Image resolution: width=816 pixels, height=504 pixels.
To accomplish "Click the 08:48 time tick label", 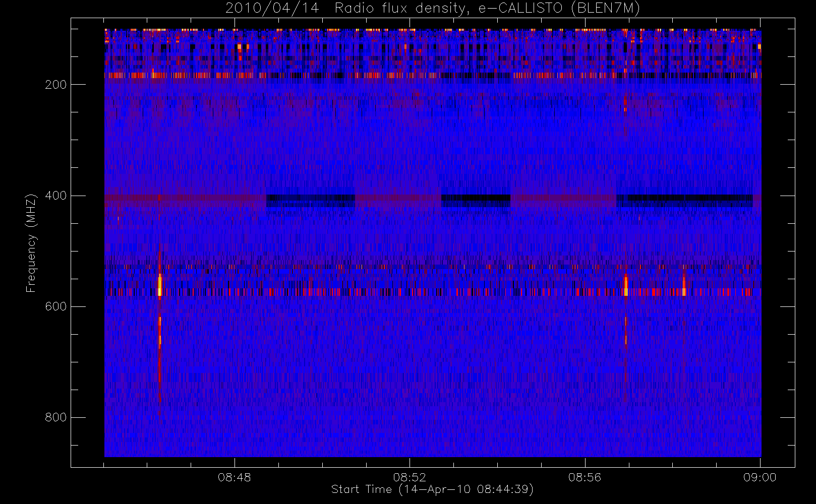I will point(235,477).
